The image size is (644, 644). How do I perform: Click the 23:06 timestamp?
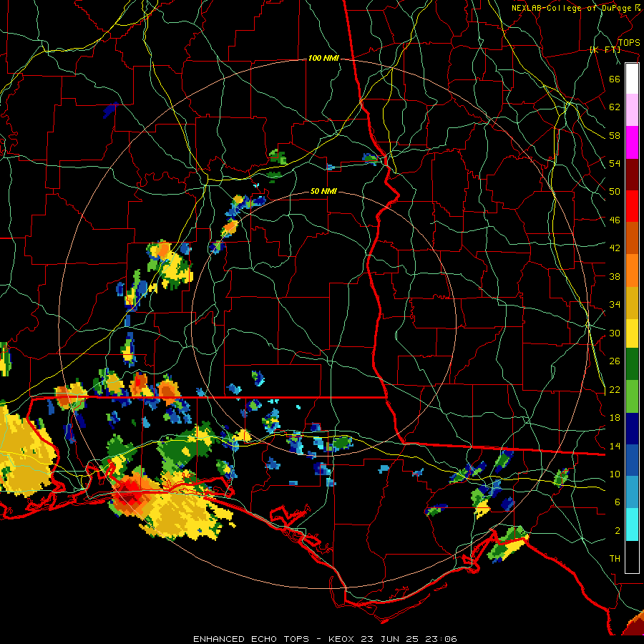(440, 639)
